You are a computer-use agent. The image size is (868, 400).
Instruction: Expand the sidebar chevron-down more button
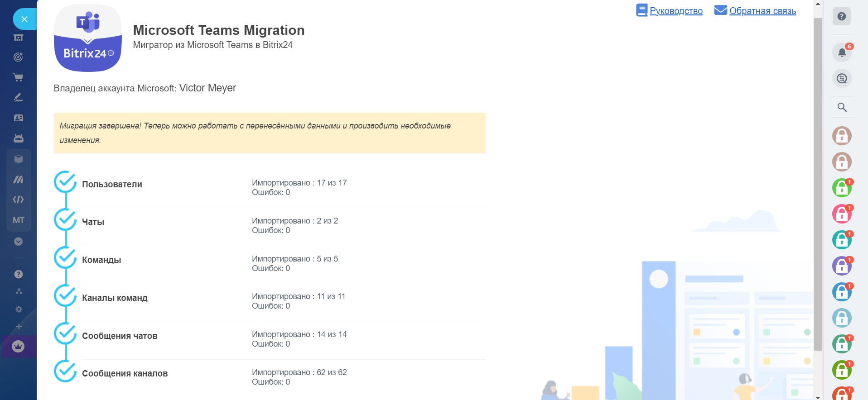click(18, 242)
